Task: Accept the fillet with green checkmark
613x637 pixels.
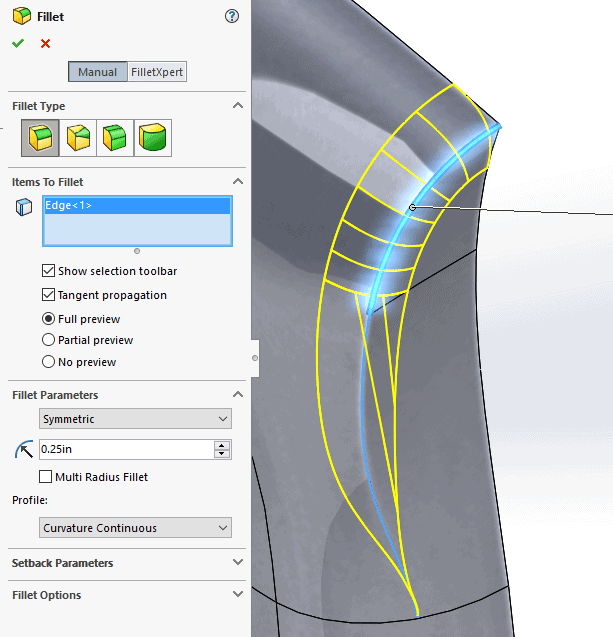Action: tap(18, 43)
